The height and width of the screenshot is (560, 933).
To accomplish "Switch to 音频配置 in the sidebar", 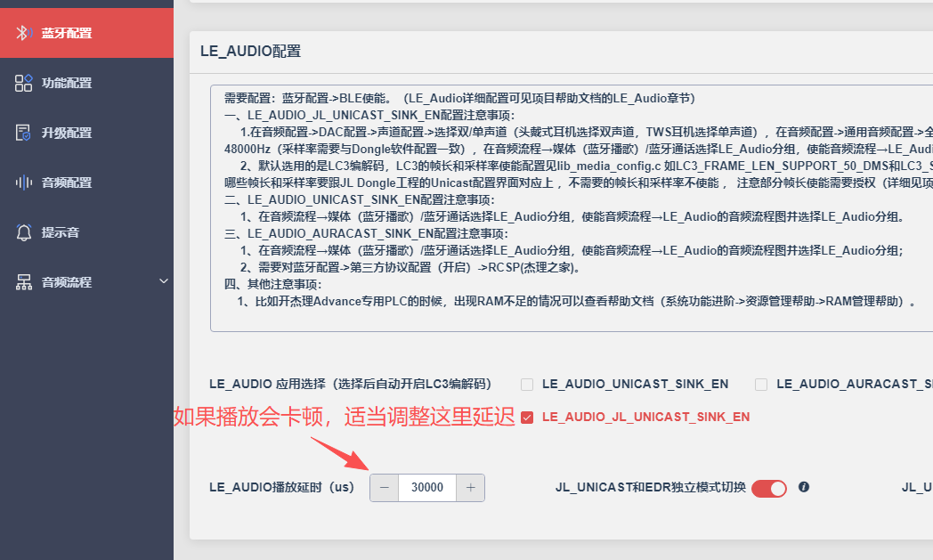I will tap(87, 183).
